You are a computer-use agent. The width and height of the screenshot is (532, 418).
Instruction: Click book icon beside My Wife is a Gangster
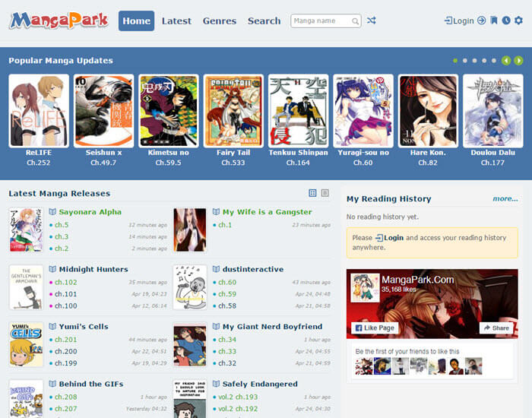(x=216, y=212)
